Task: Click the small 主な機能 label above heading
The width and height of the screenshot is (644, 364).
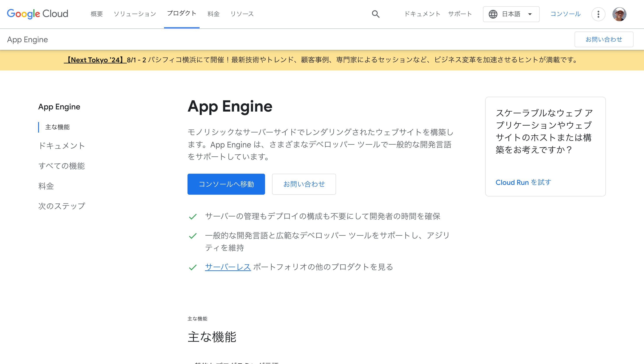Action: tap(197, 319)
